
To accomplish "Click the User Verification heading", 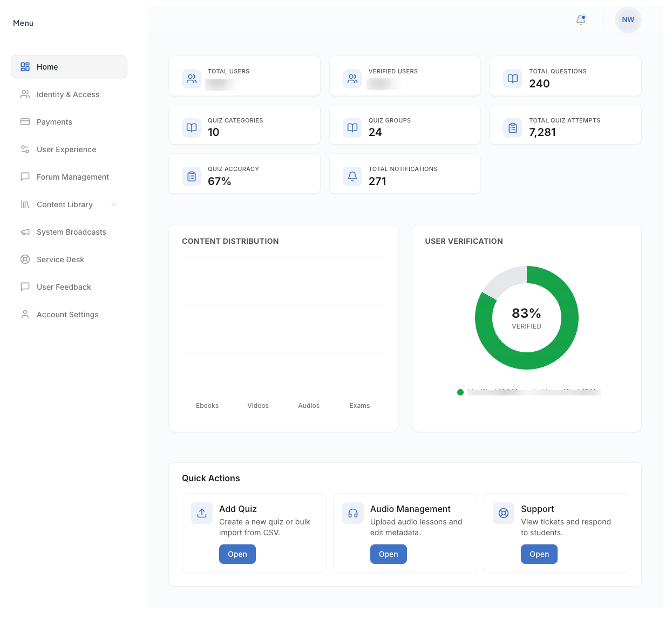I will (x=464, y=241).
